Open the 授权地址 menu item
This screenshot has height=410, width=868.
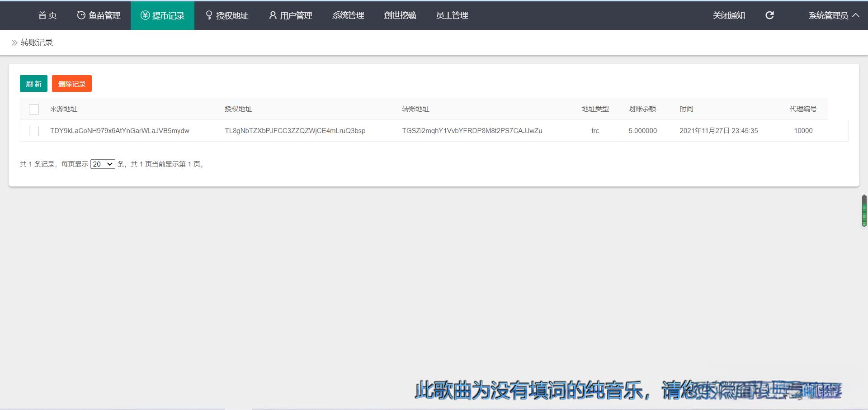click(226, 15)
